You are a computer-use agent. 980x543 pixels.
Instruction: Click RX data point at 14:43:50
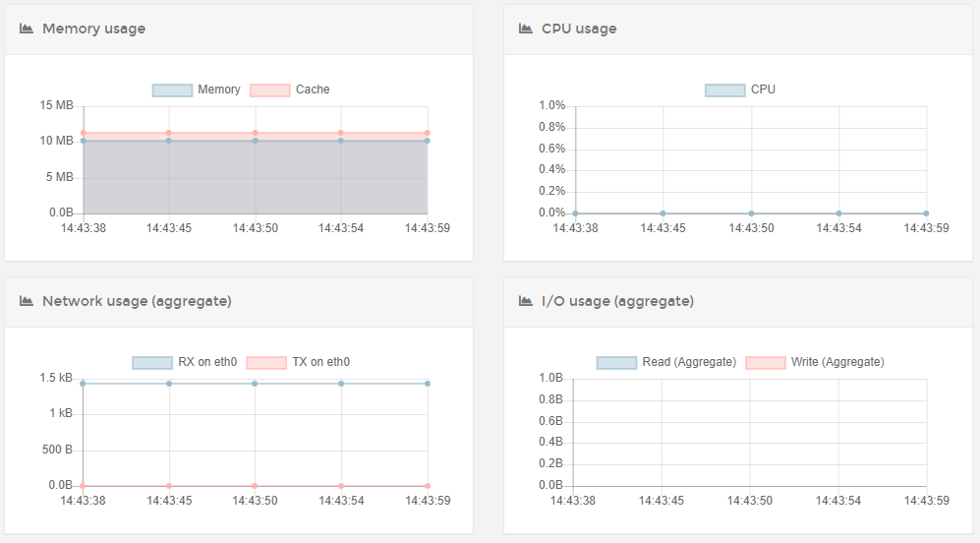[x=255, y=384]
